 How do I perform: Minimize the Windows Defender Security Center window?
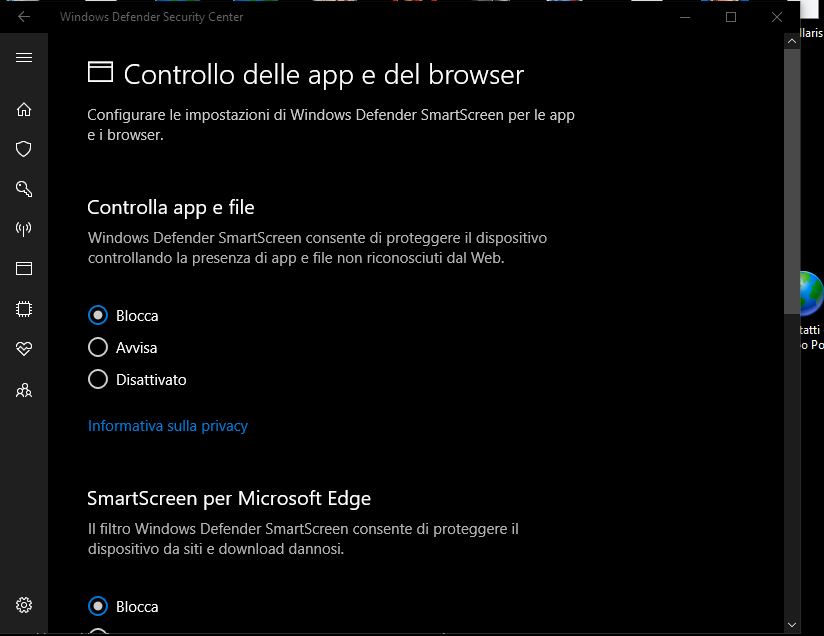pos(685,17)
